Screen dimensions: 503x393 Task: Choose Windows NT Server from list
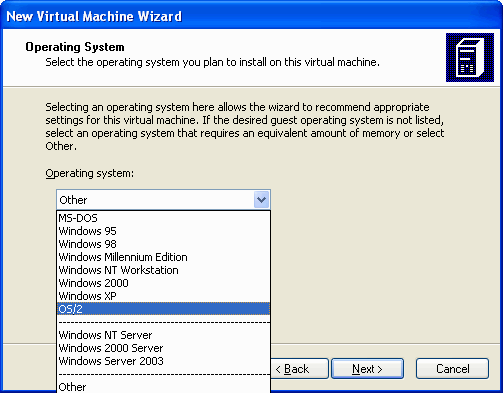pyautogui.click(x=163, y=335)
